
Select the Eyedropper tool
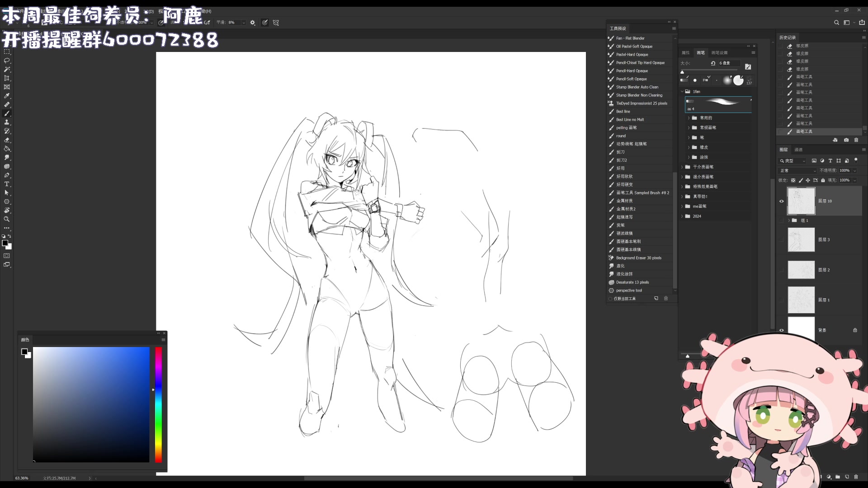7,96
